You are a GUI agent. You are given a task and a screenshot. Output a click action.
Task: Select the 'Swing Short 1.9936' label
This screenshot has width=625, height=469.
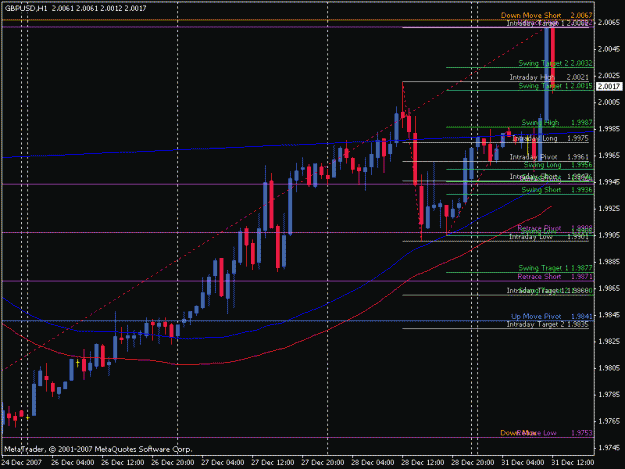pyautogui.click(x=557, y=190)
